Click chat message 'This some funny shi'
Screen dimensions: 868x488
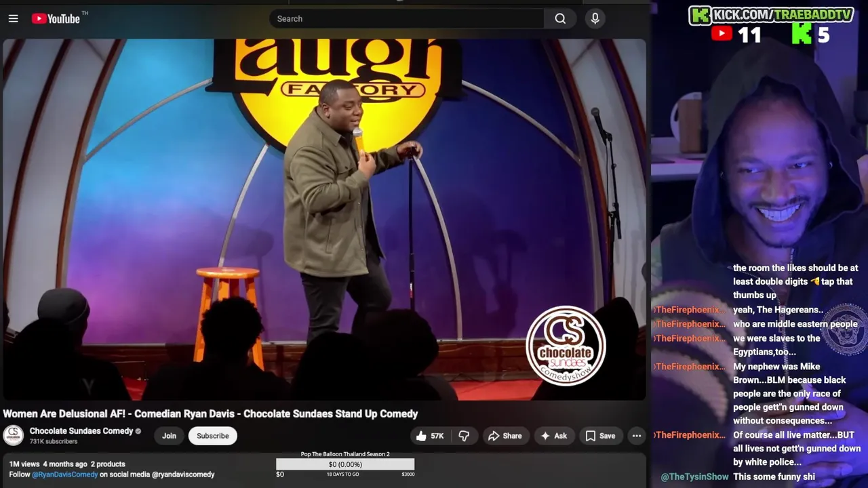(x=774, y=477)
